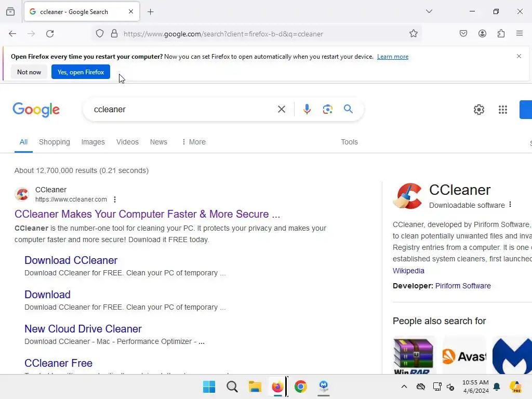Screen dimensions: 532x399
Task: Open the Learn more link
Action: pos(393,57)
